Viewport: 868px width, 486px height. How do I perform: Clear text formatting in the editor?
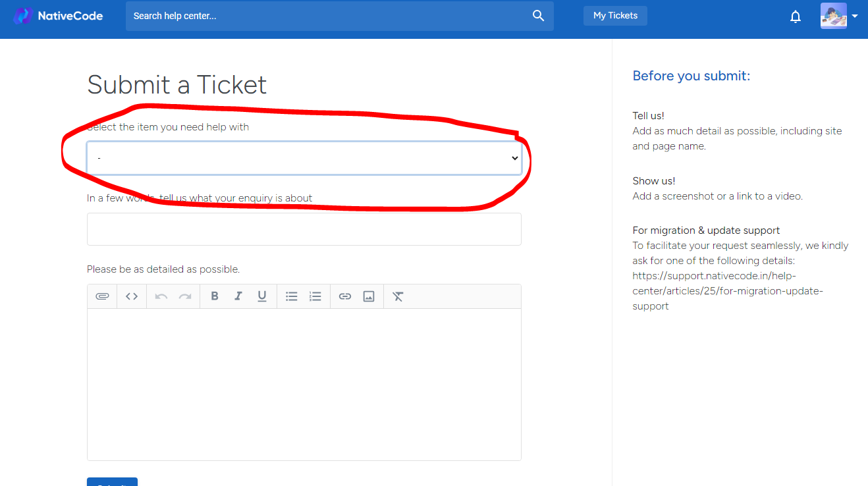coord(398,296)
